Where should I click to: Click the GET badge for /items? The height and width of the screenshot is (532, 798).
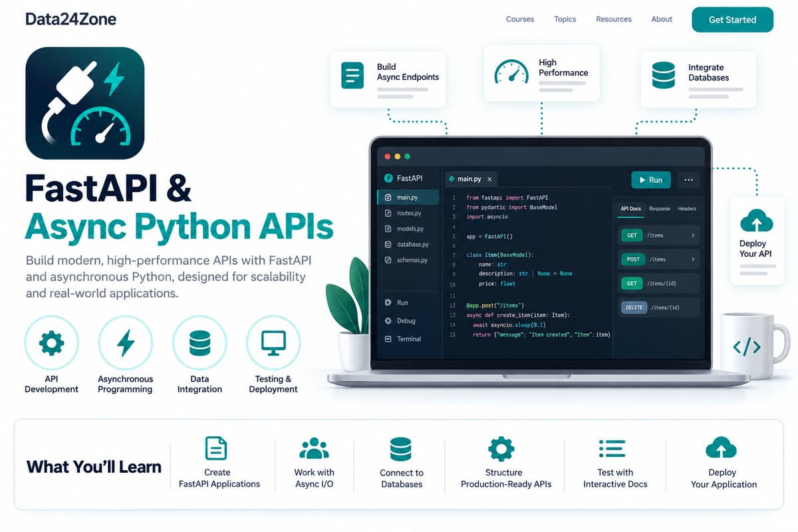(x=632, y=235)
